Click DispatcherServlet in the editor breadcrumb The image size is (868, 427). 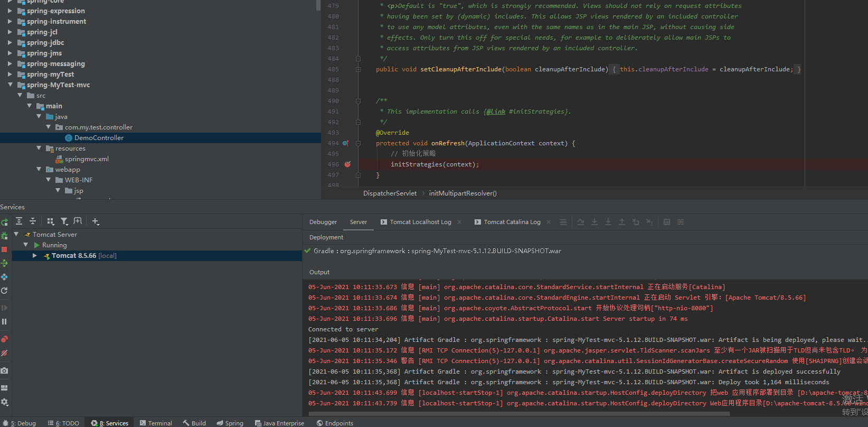[x=390, y=193]
